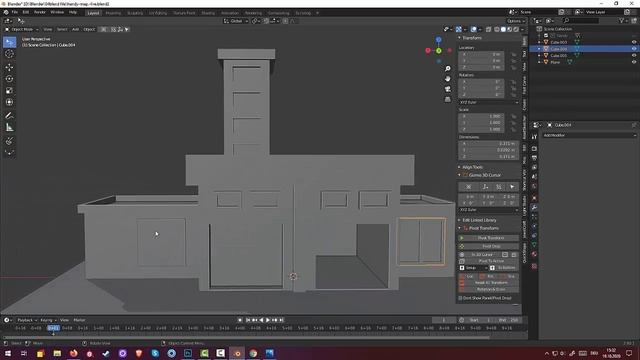Screen dimensions: 640x360
Task: Select the Transform tool
Action: tap(9, 102)
